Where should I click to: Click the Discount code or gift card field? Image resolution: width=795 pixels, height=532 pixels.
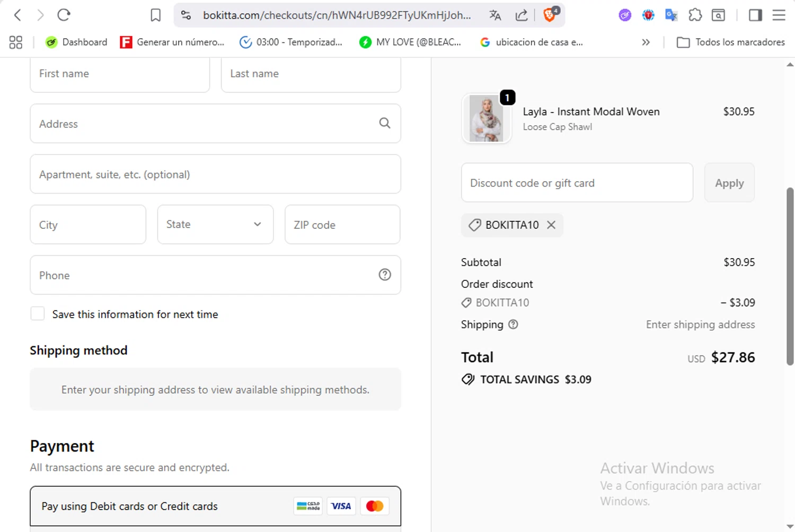[x=577, y=183]
